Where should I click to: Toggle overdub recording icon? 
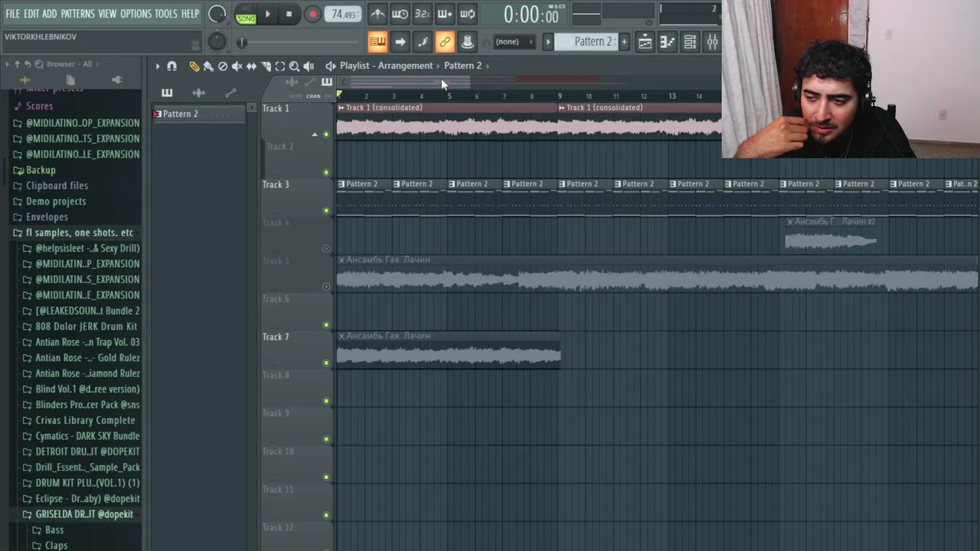444,14
